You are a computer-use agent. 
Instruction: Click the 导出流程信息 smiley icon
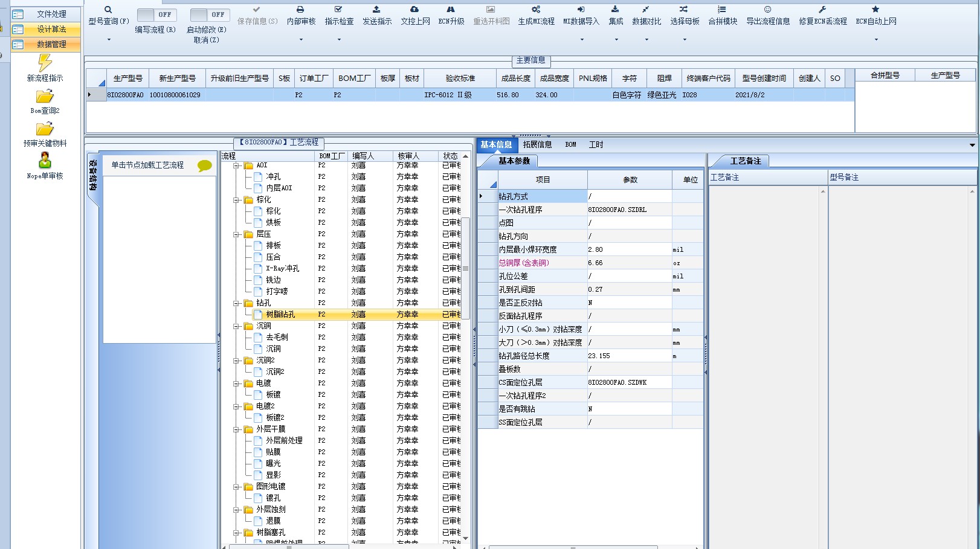tap(767, 10)
